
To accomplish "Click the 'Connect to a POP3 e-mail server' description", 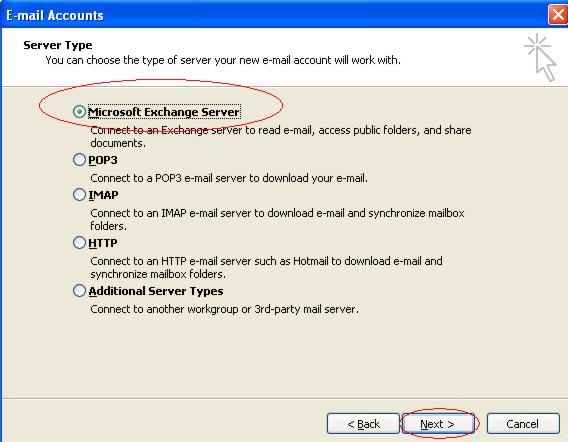I will (x=229, y=178).
